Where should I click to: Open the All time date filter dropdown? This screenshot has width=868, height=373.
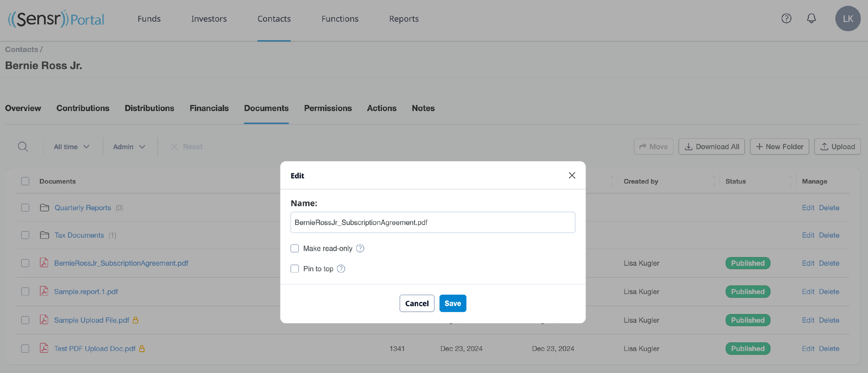coord(71,147)
